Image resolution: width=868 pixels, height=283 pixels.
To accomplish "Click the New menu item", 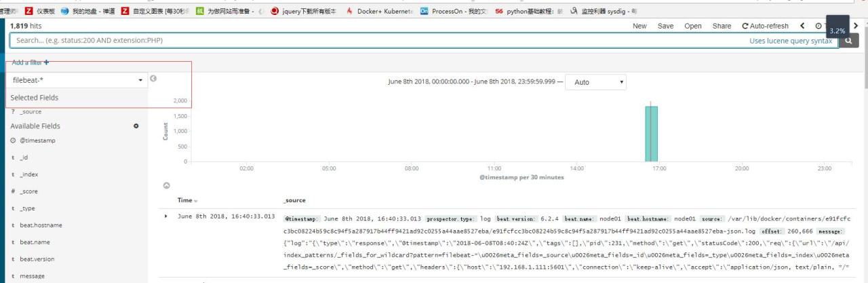I will click(x=639, y=26).
